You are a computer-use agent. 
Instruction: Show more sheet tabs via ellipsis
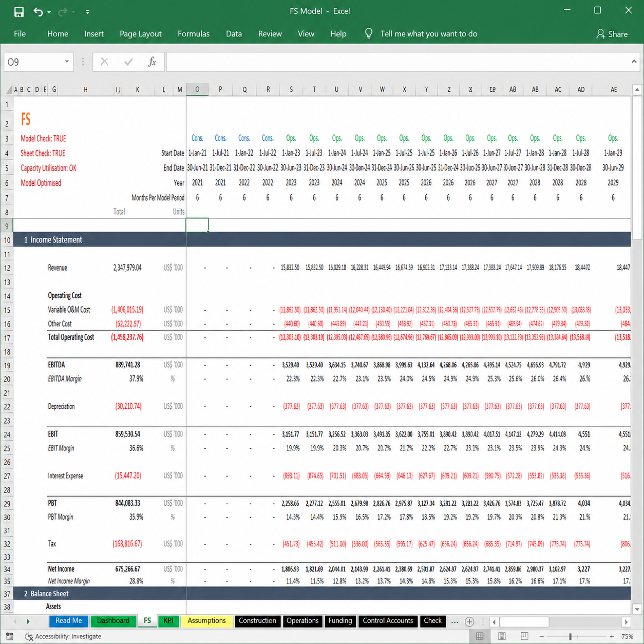454,622
